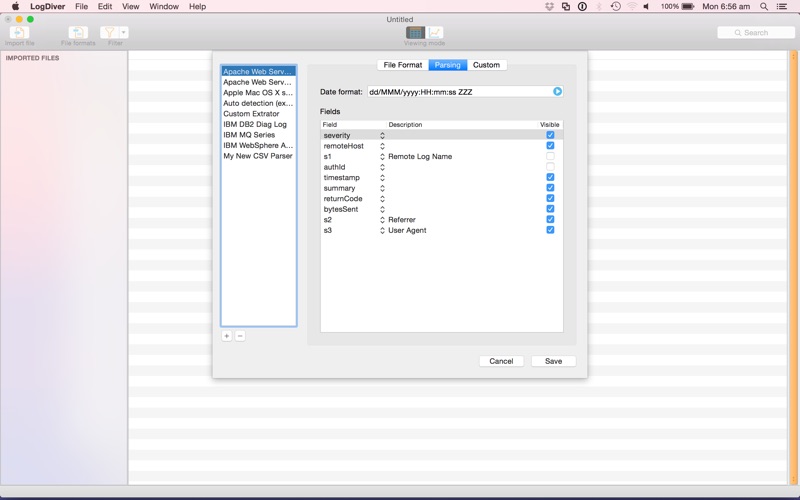
Task: Switch to the Parsing tab
Action: [447, 65]
